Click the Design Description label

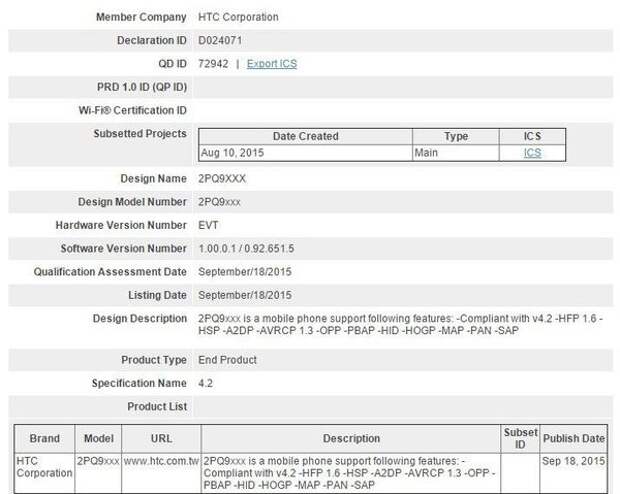coord(140,319)
